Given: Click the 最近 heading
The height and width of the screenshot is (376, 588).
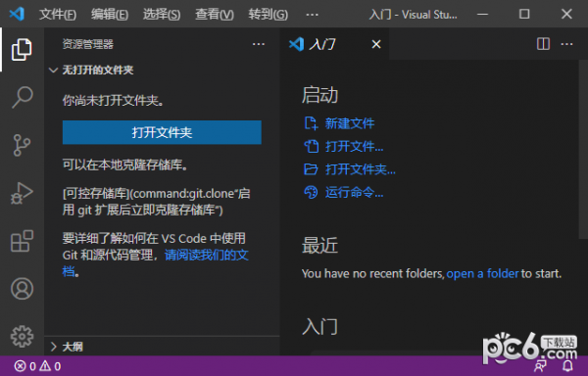Looking at the screenshot, I should click(319, 246).
